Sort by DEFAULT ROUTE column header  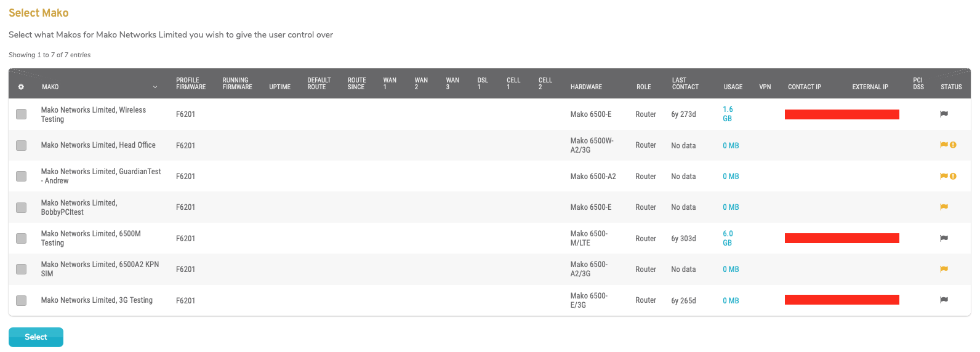click(319, 84)
